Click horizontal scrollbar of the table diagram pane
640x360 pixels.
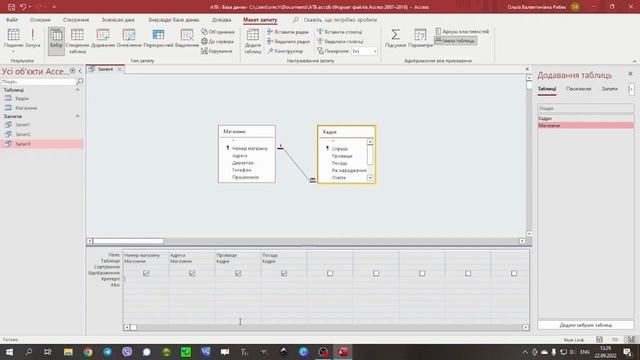click(x=306, y=241)
